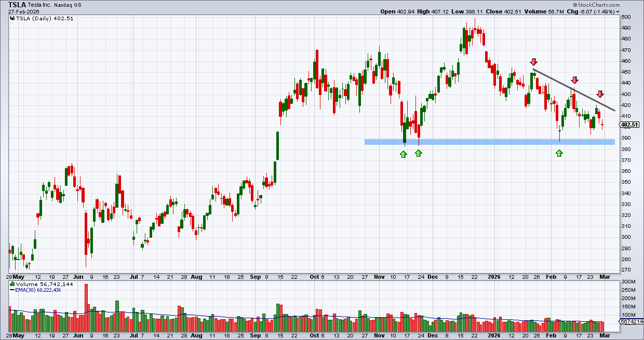Click the candlestick icon beside TSLA (Daily)
This screenshot has height=340, width=644.
click(x=12, y=18)
